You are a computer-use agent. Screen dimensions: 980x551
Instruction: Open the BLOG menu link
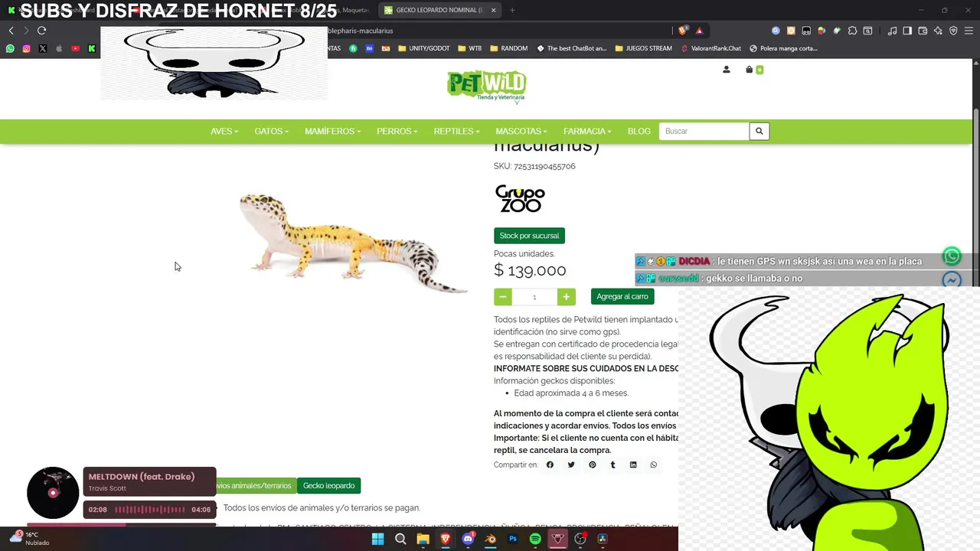(x=639, y=132)
